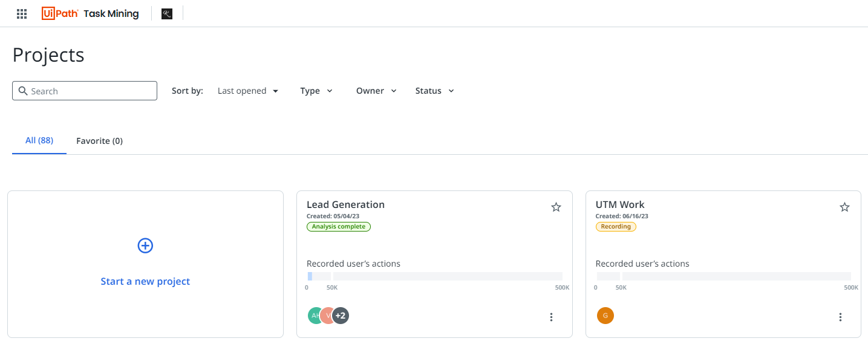Click the tenant icon in the header

pyautogui.click(x=167, y=13)
